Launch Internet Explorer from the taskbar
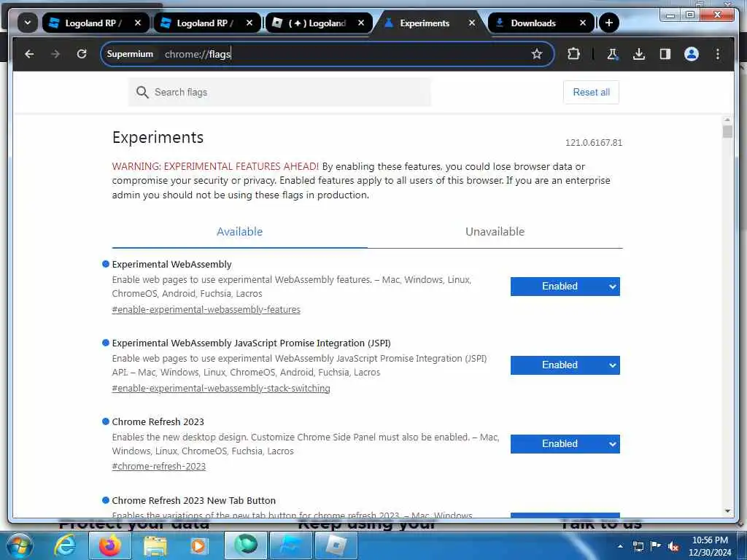Image resolution: width=747 pixels, height=560 pixels. point(65,545)
